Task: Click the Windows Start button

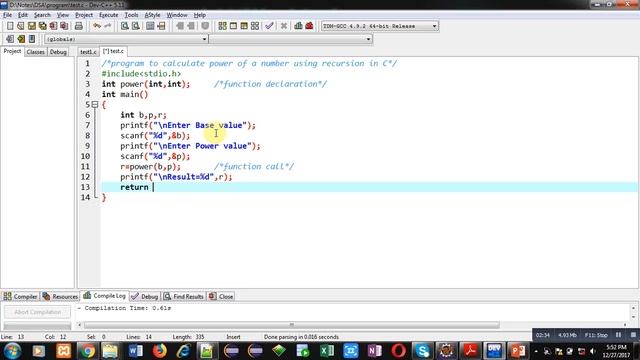Action: [12, 351]
